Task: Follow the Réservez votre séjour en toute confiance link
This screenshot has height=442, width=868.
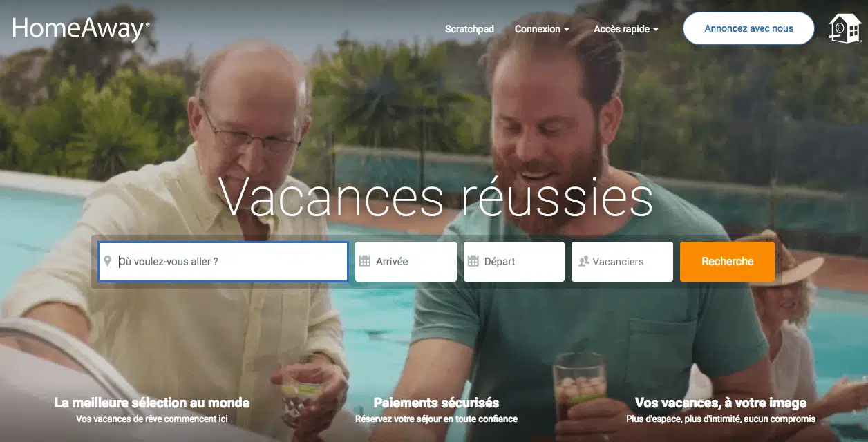Action: click(x=436, y=419)
